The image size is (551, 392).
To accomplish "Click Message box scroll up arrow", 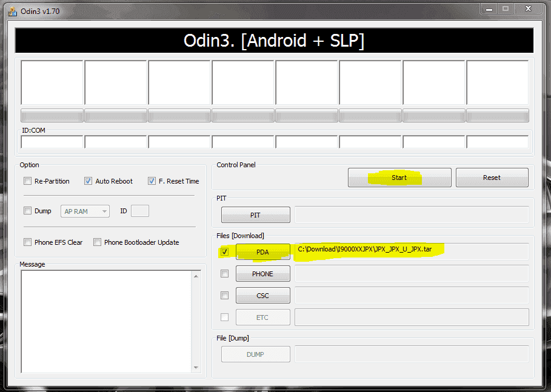I will 196,276.
